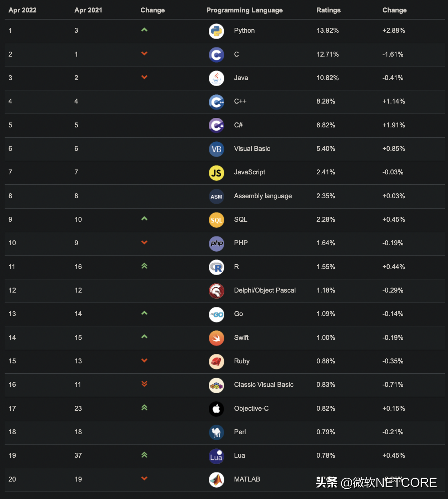
Task: Click the double down arrow for Classic Visual Basic
Action: tap(144, 384)
